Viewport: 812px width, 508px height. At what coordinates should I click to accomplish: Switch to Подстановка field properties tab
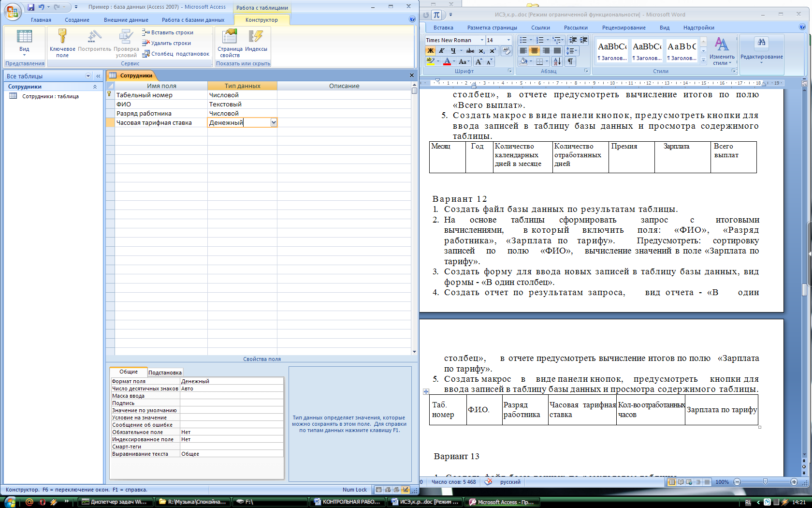click(165, 373)
